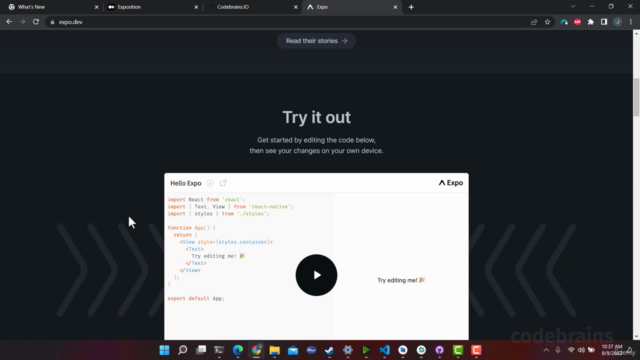Click the 'export default App;' code line
The height and width of the screenshot is (360, 640).
point(196,298)
